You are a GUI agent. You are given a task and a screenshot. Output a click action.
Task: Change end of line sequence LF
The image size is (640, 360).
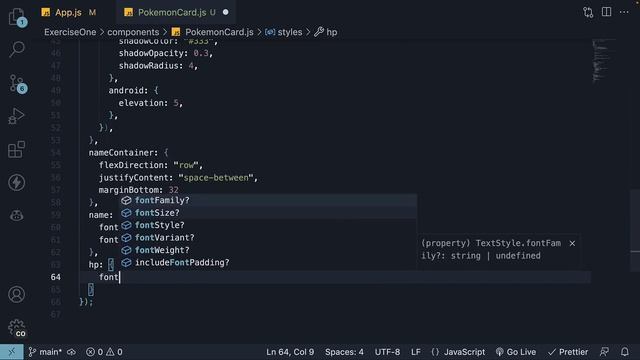point(416,352)
